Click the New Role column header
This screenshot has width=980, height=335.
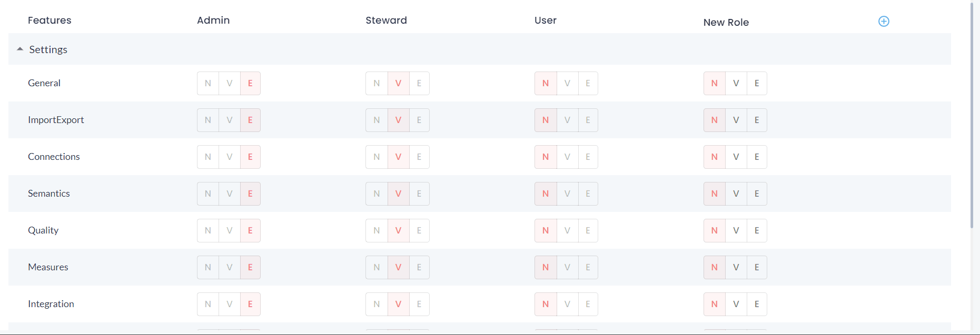[x=726, y=22]
